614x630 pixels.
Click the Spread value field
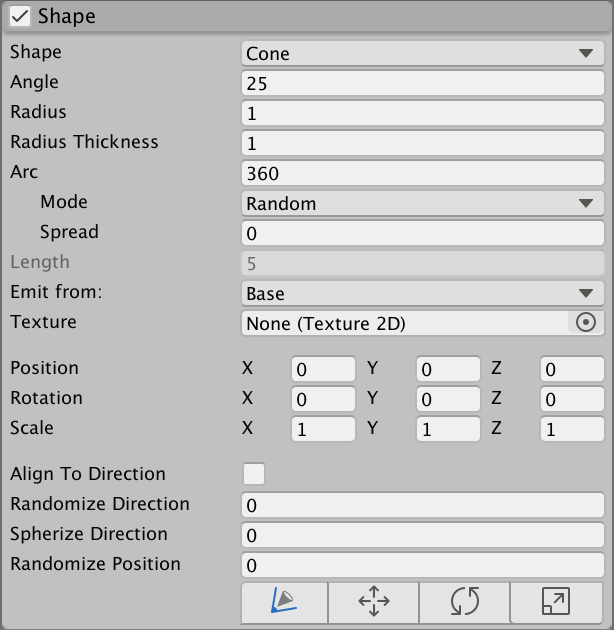tap(422, 233)
